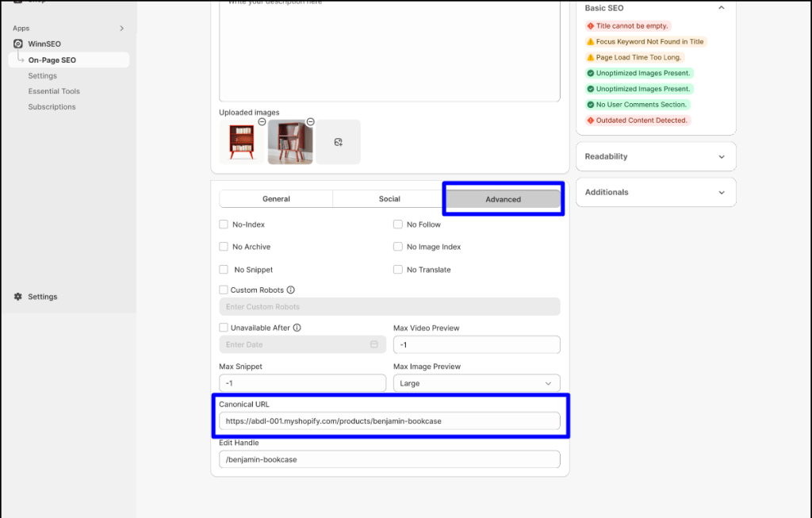Click the error icon beside Title cannot be empty
Viewport: 812px width, 518px height.
pos(590,26)
